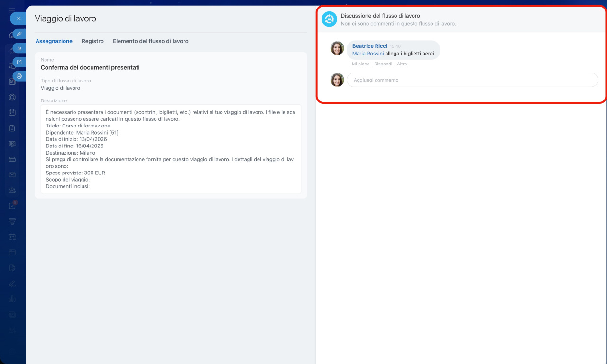Switch to the Registro tab
607x364 pixels.
(92, 41)
